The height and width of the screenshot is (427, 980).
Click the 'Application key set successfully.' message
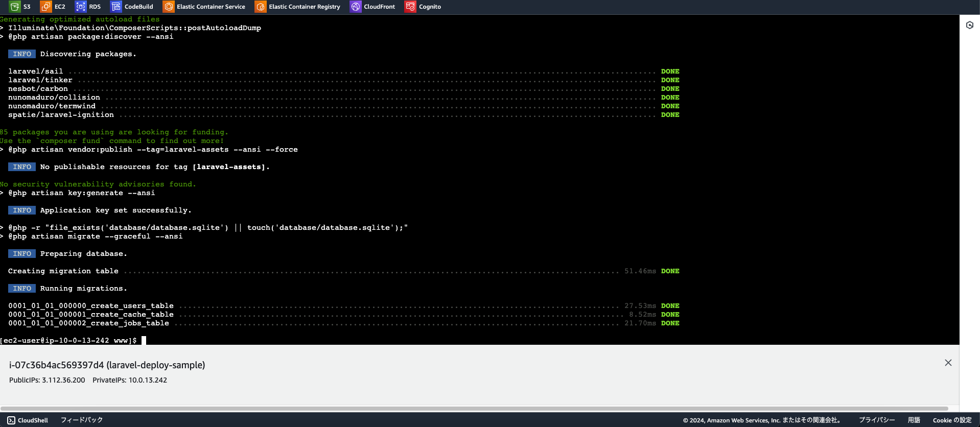tap(116, 210)
